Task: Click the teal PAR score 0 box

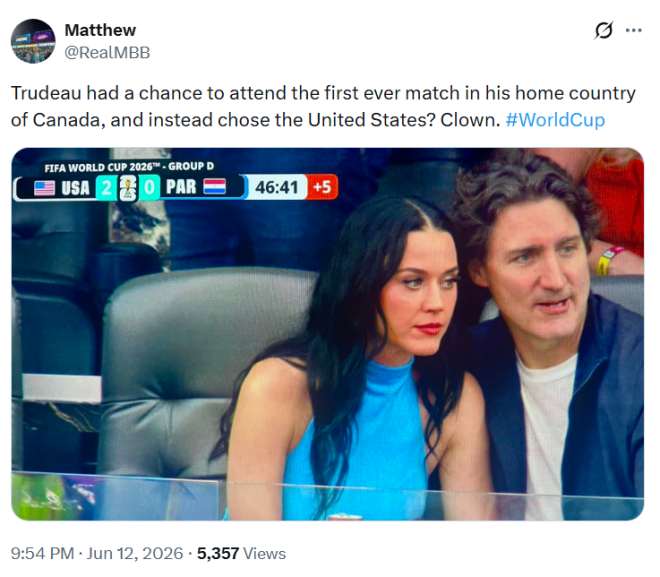Action: pos(149,187)
